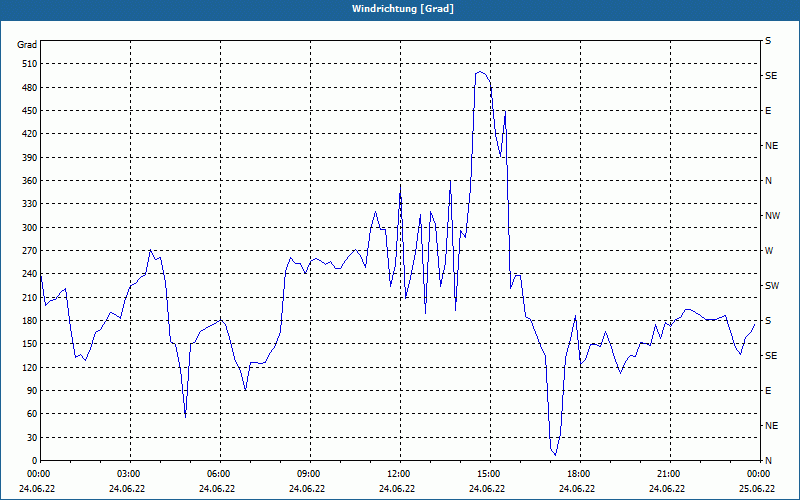The width and height of the screenshot is (800, 500).
Task: Select the N compass label level with 360
Action: (768, 181)
